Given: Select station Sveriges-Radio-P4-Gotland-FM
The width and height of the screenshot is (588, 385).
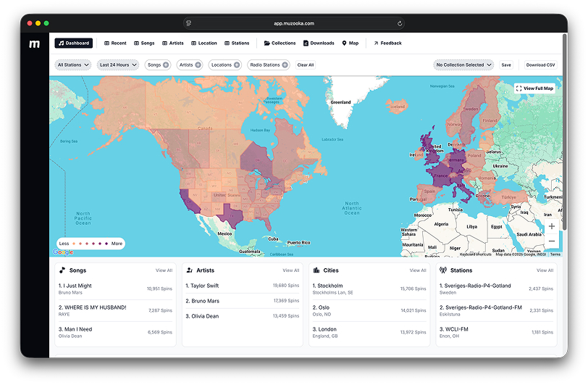Looking at the screenshot, I should coord(496,310).
